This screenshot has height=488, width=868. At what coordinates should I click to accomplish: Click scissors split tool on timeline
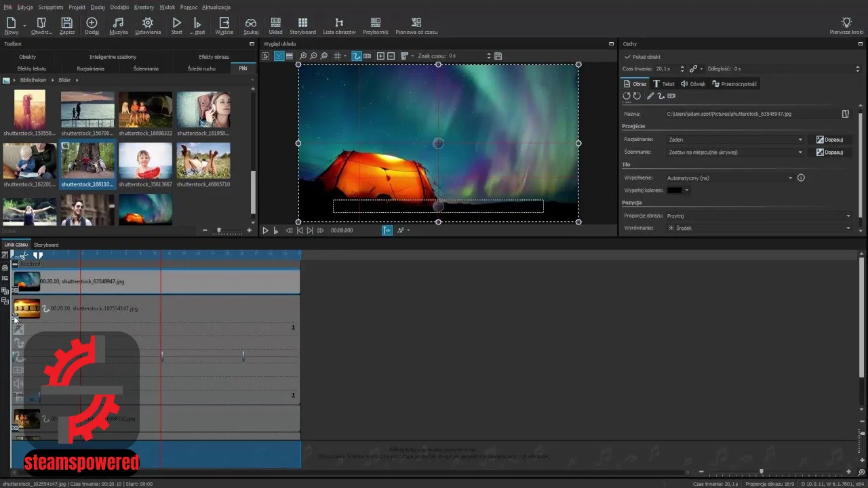tap(23, 256)
